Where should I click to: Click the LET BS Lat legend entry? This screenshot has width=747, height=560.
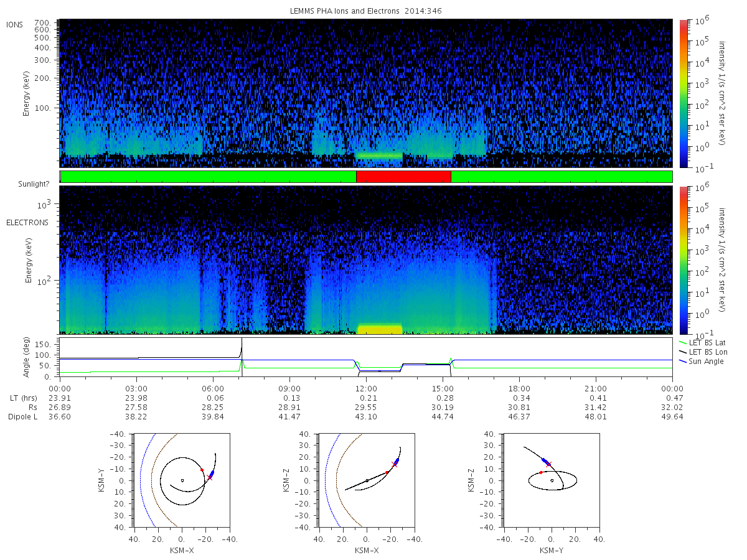704,342
